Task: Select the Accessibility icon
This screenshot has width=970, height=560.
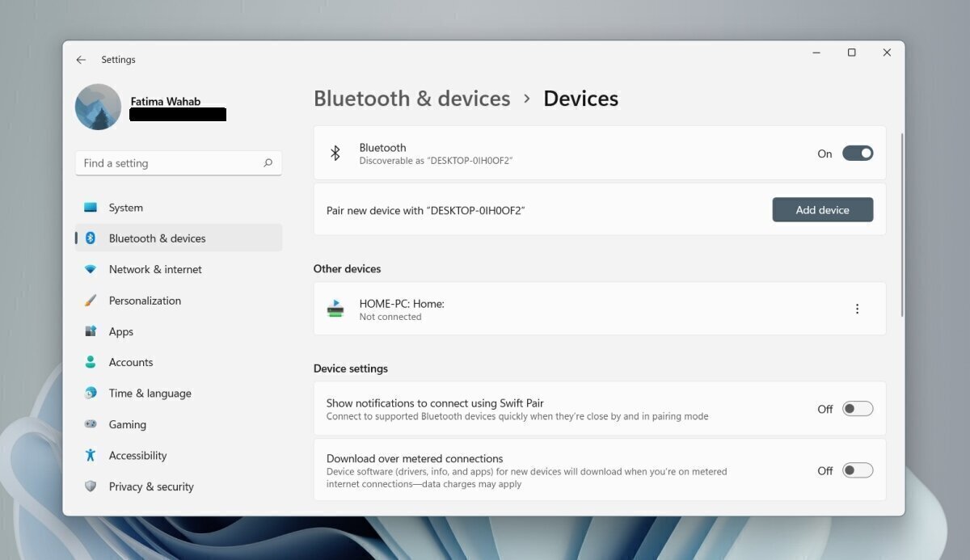Action: pos(91,455)
